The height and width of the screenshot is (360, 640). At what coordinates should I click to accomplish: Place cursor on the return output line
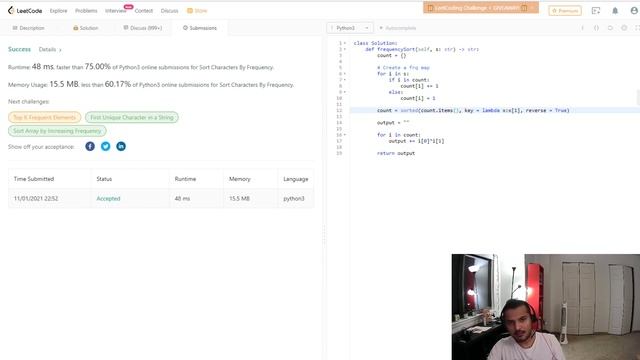(x=396, y=153)
